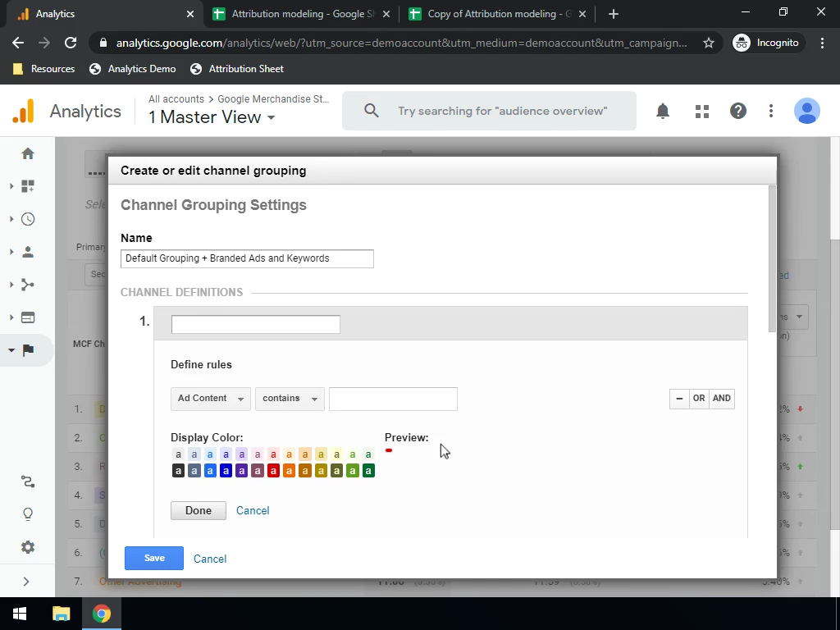The image size is (840, 630).
Task: Expand the Customization section arrow in the sidebar
Action: [11, 186]
